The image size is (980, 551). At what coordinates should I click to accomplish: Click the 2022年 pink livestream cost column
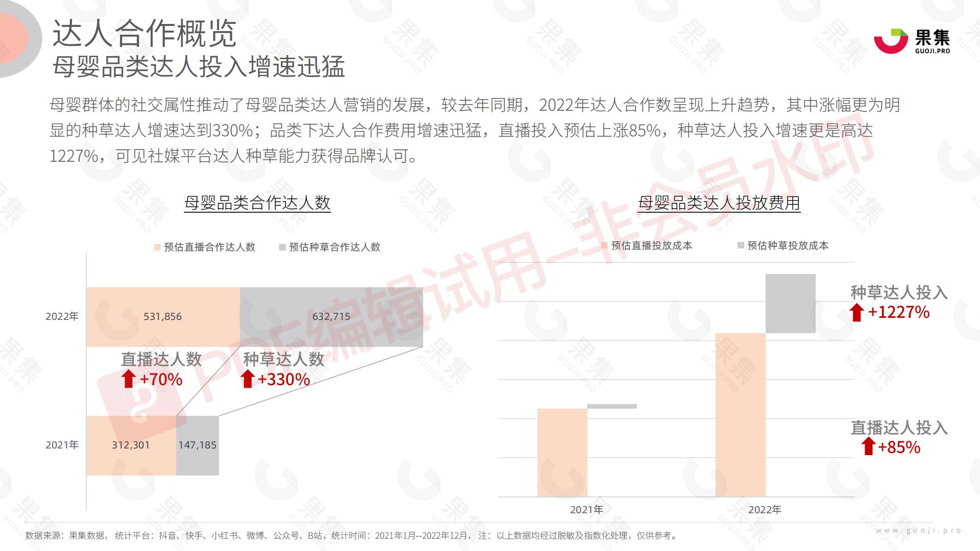pos(741,415)
